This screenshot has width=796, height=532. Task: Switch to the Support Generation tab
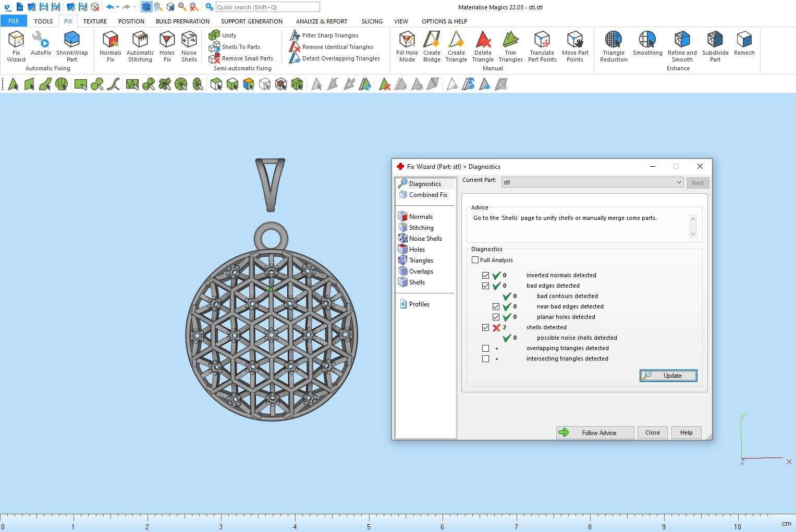(251, 21)
